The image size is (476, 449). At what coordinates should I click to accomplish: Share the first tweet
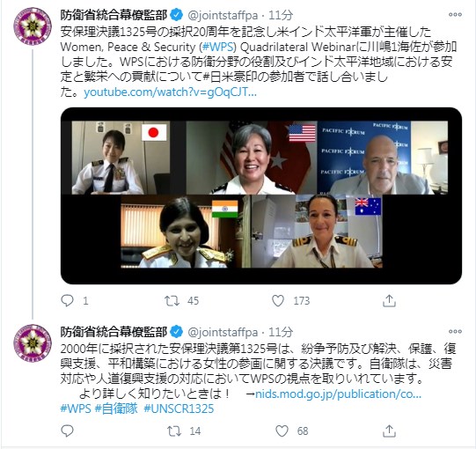click(x=389, y=300)
